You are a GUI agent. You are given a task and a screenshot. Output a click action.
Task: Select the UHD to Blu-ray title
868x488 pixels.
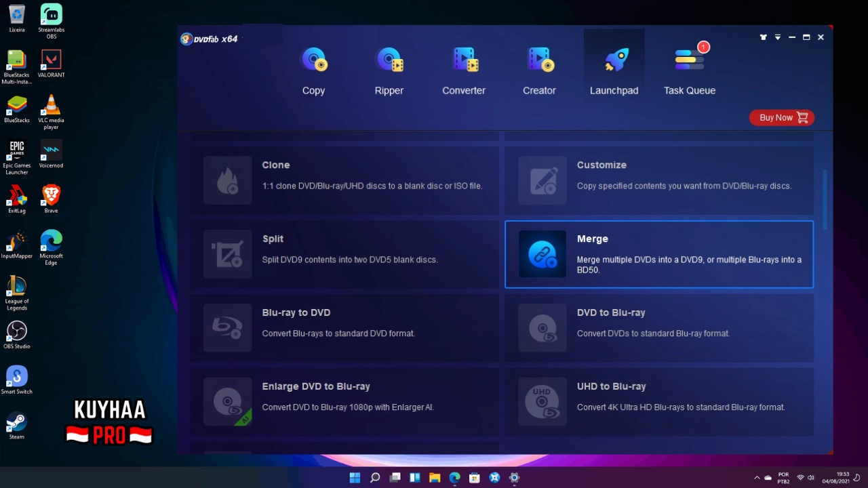click(612, 386)
